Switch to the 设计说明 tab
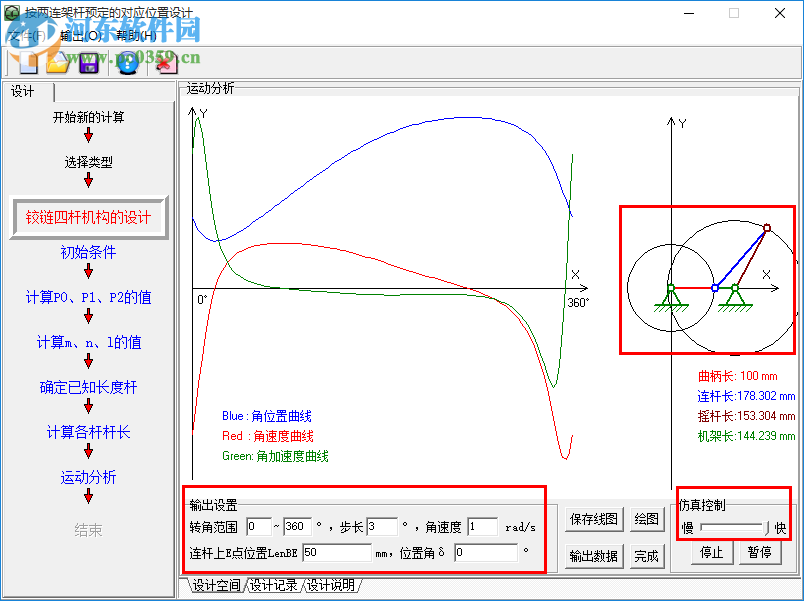The width and height of the screenshot is (804, 601). pyautogui.click(x=331, y=585)
